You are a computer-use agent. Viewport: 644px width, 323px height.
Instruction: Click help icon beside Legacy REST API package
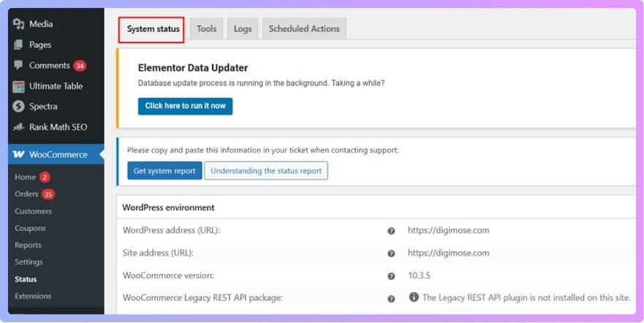391,299
